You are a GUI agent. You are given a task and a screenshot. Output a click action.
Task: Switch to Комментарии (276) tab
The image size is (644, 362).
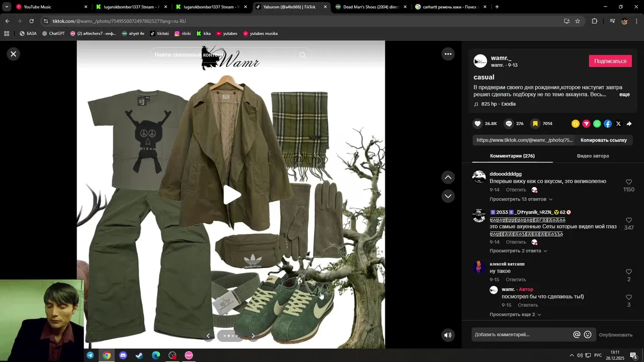(512, 156)
